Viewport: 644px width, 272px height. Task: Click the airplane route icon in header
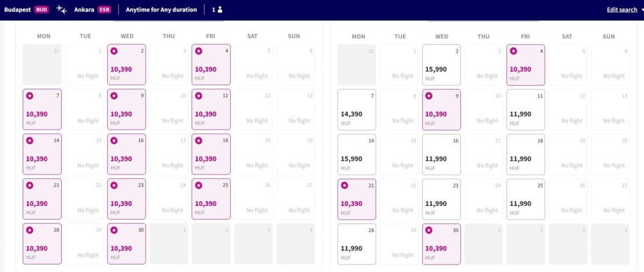[x=62, y=10]
